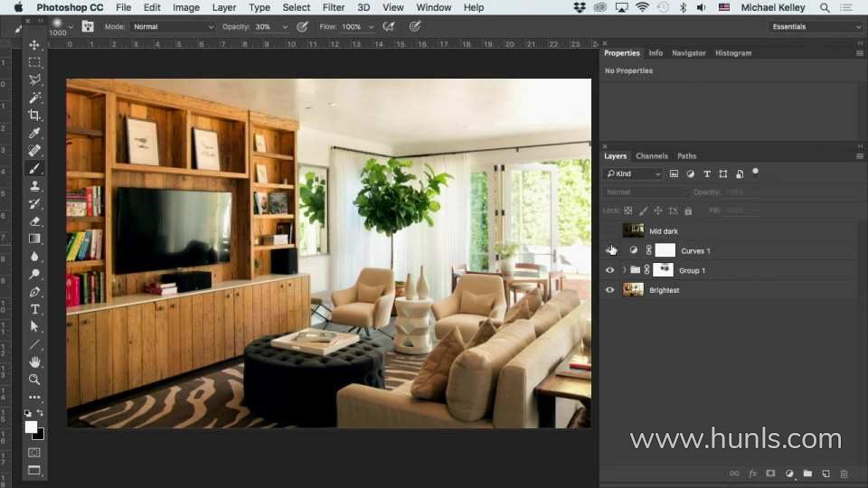868x488 pixels.
Task: Open the Flow 100% slider dropdown
Action: (371, 26)
